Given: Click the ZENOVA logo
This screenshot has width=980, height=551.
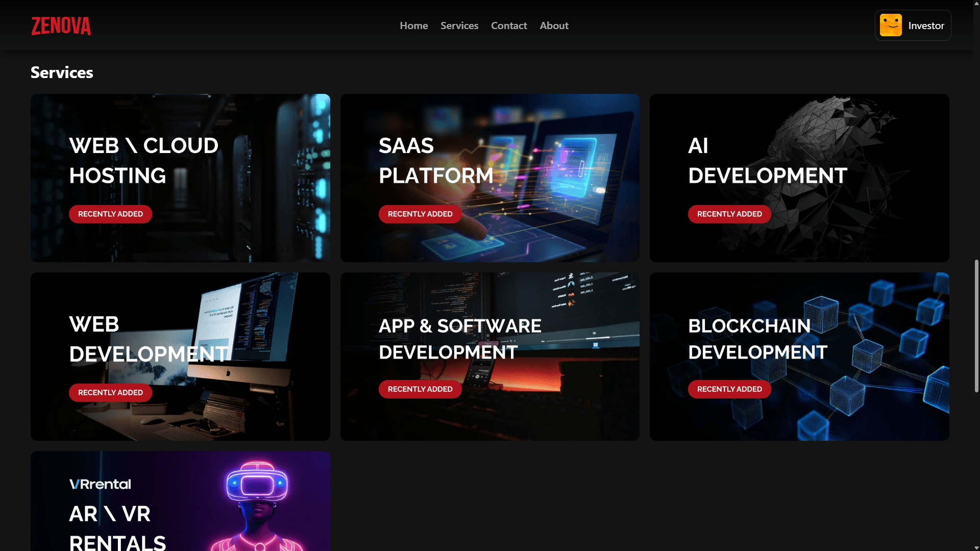Looking at the screenshot, I should 61,26.
